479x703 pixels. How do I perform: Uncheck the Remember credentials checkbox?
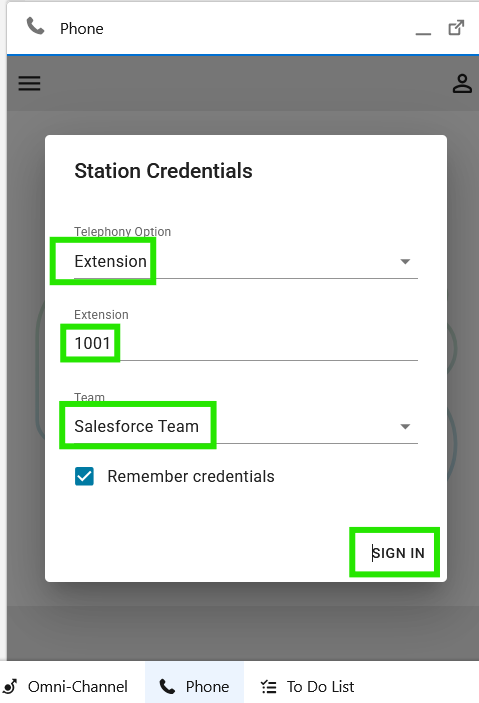coord(84,476)
